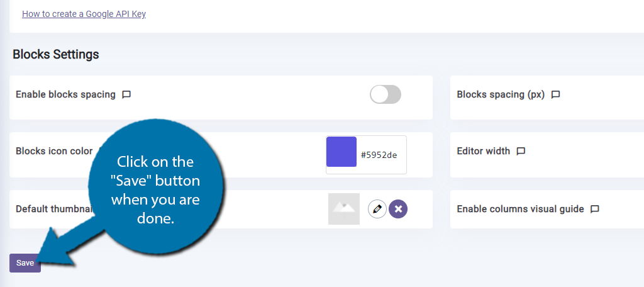Click the info icon beside Editor width
Viewport: 644px width, 287px height.
521,151
